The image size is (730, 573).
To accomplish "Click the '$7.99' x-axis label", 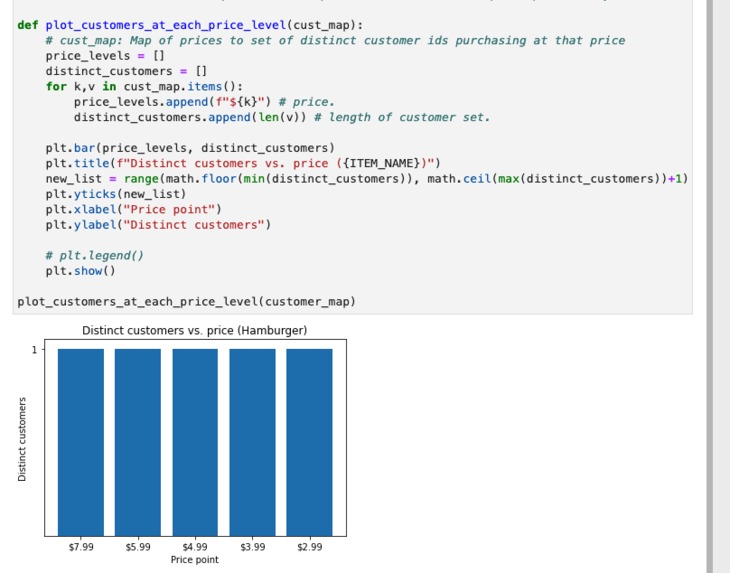I will click(x=81, y=547).
